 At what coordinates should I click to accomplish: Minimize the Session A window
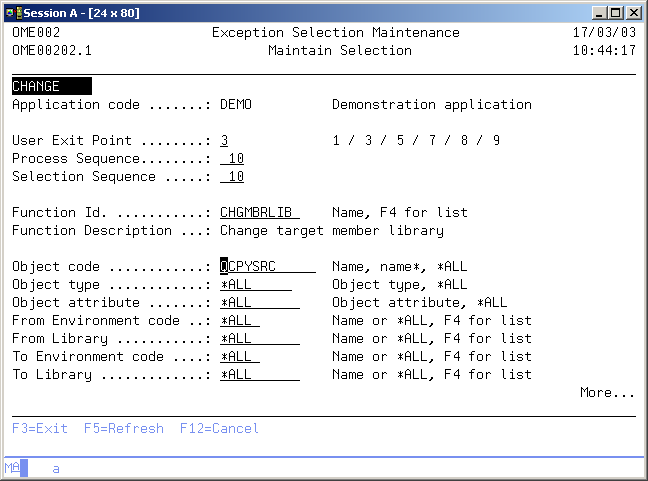coord(599,12)
